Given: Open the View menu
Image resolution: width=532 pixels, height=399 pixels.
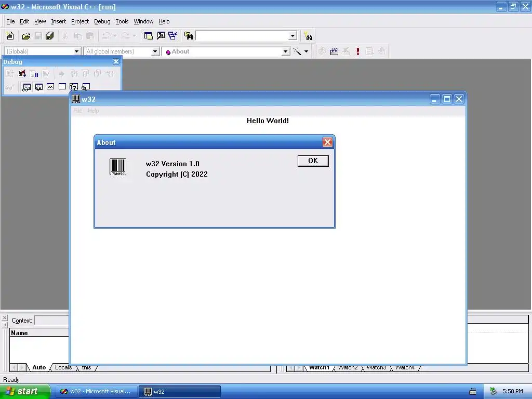Looking at the screenshot, I should pyautogui.click(x=40, y=21).
